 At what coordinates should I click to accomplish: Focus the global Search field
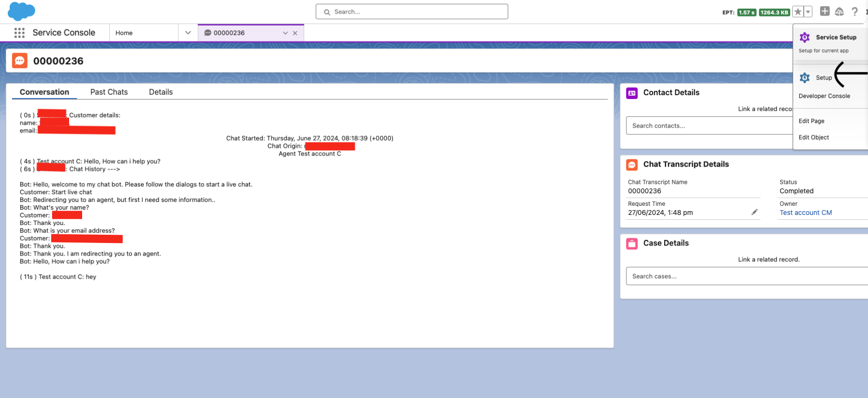click(x=412, y=12)
